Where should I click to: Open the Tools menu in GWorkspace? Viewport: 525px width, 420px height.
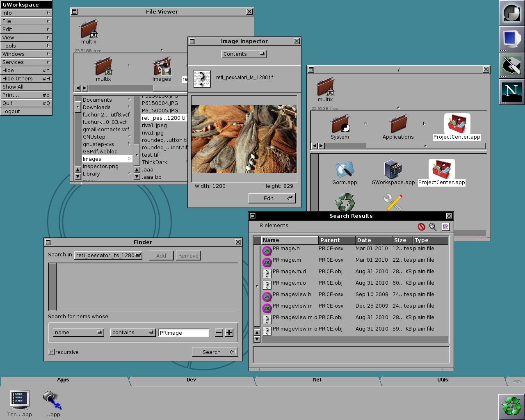point(26,46)
